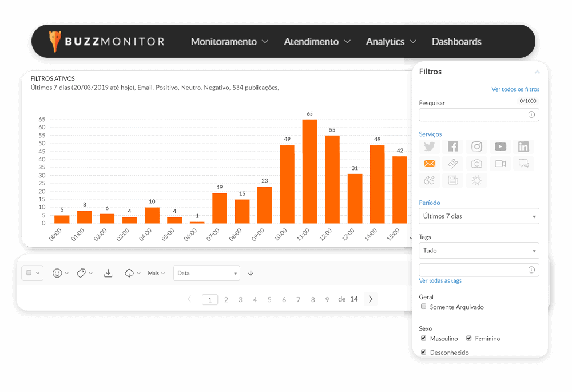
Task: Open the Monitoramento menu
Action: click(x=229, y=42)
